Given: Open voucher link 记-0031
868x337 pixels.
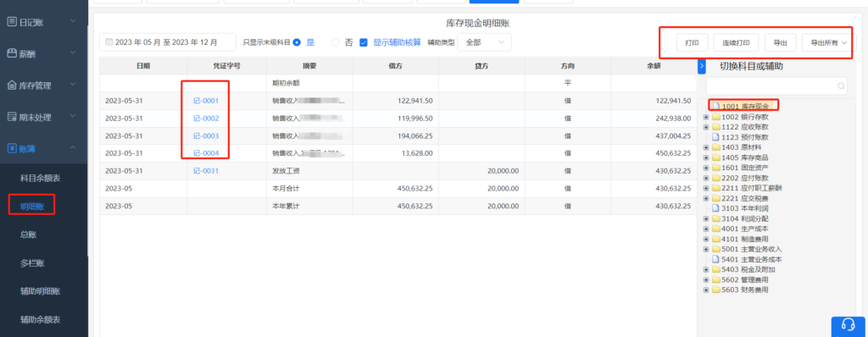Looking at the screenshot, I should 206,171.
